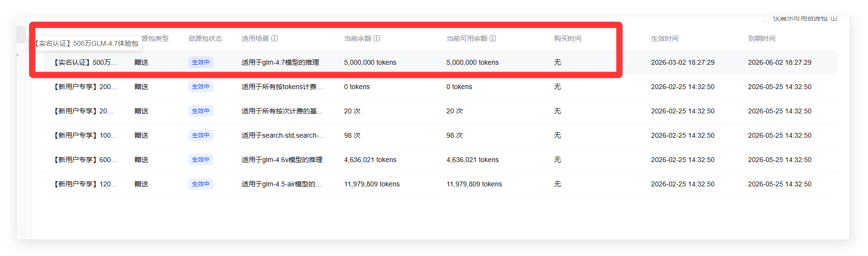Select the 【新用户专享】120 resource pack name
Screen dimensions: 868x256
[x=85, y=184]
